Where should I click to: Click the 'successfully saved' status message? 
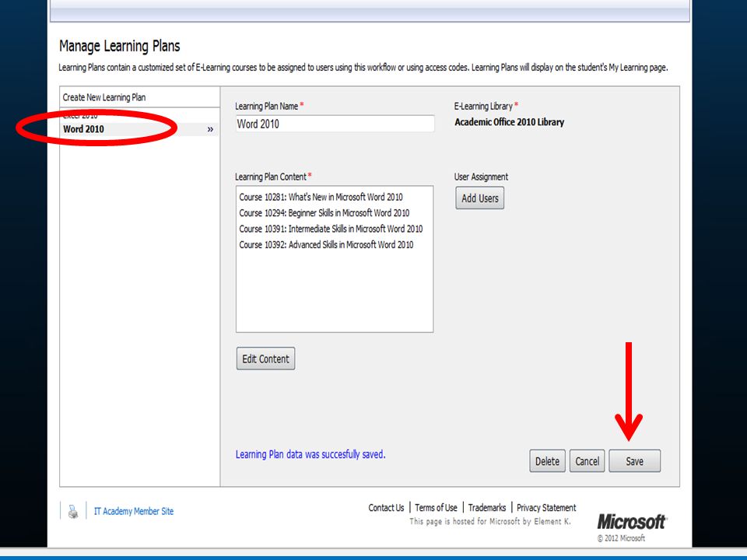tap(310, 454)
